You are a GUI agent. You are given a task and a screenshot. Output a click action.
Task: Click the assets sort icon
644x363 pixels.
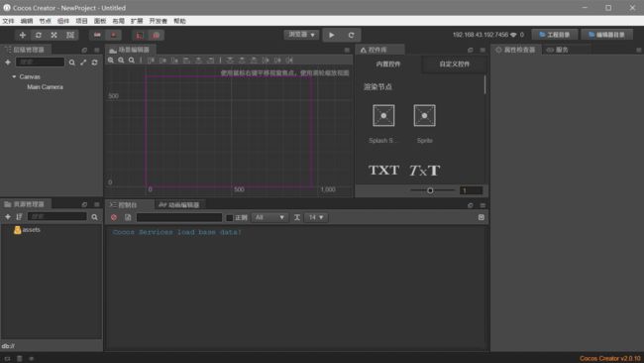pyautogui.click(x=19, y=216)
